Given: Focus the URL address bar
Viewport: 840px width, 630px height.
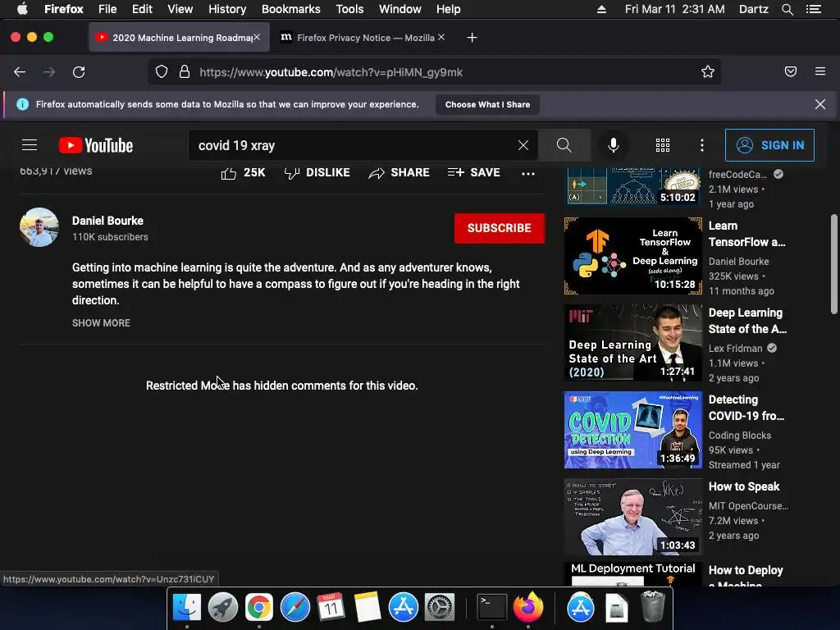Looking at the screenshot, I should (x=434, y=72).
